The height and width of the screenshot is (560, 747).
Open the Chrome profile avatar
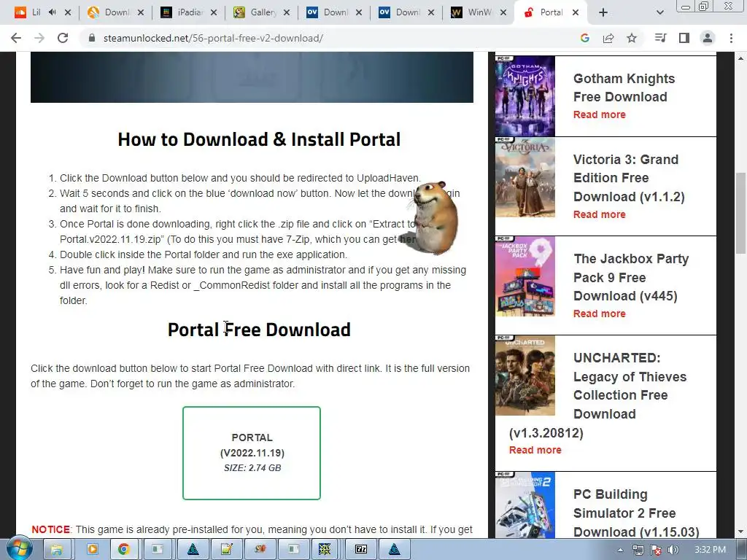point(708,38)
